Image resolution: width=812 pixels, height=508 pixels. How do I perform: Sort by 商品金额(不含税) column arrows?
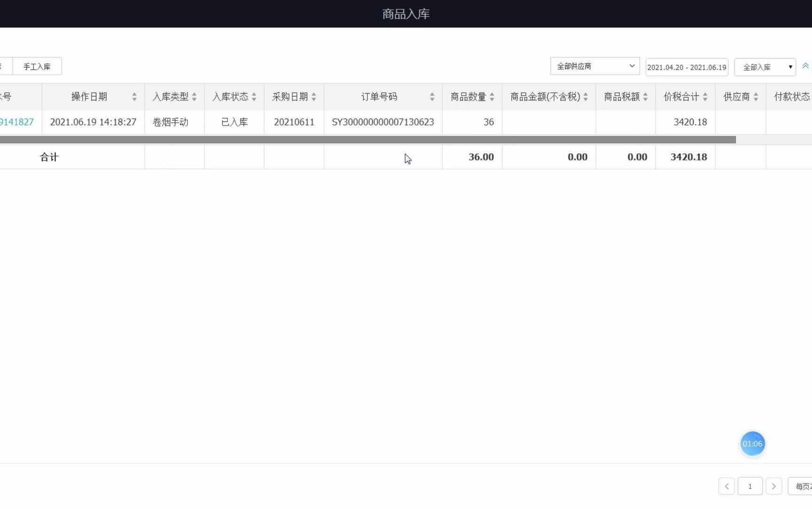(585, 97)
